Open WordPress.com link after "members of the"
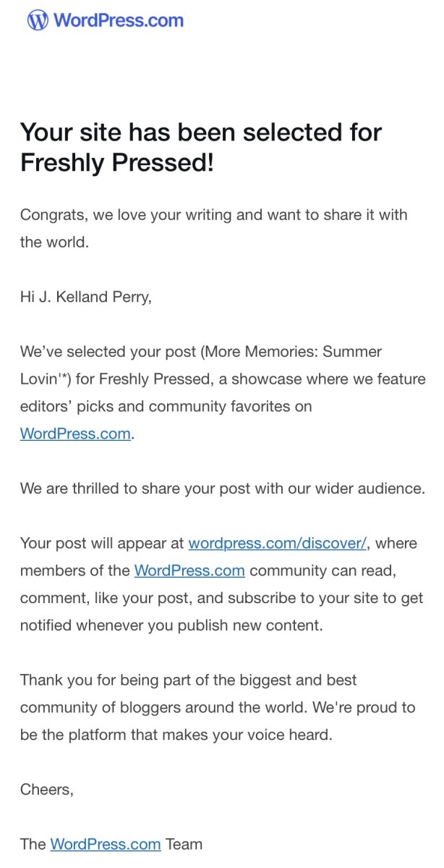This screenshot has width=444, height=868. coord(189,570)
